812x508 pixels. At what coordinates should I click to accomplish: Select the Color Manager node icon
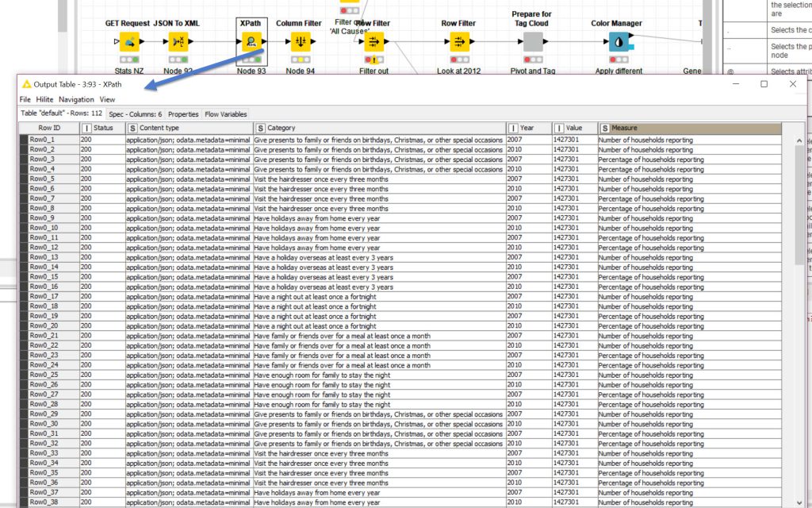(618, 42)
